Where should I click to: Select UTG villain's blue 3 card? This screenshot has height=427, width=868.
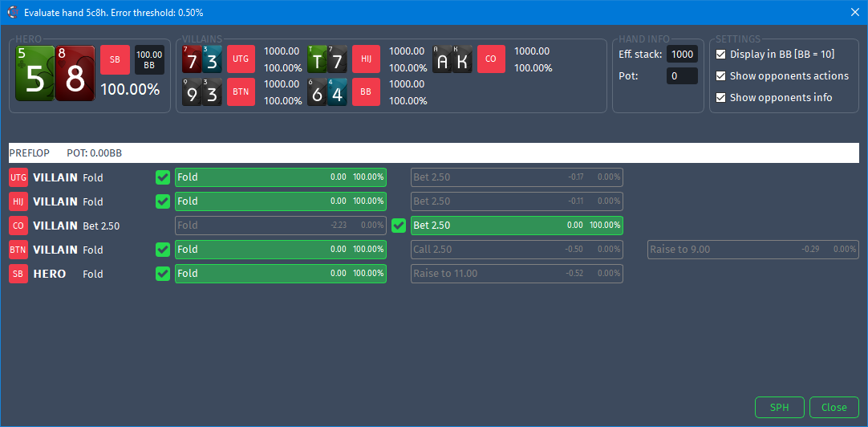tap(212, 59)
